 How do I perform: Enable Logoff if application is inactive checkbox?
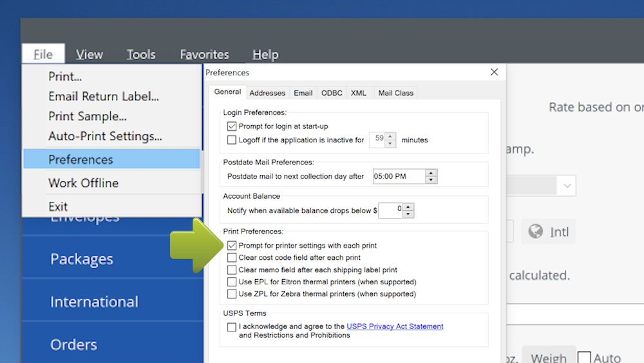[232, 139]
